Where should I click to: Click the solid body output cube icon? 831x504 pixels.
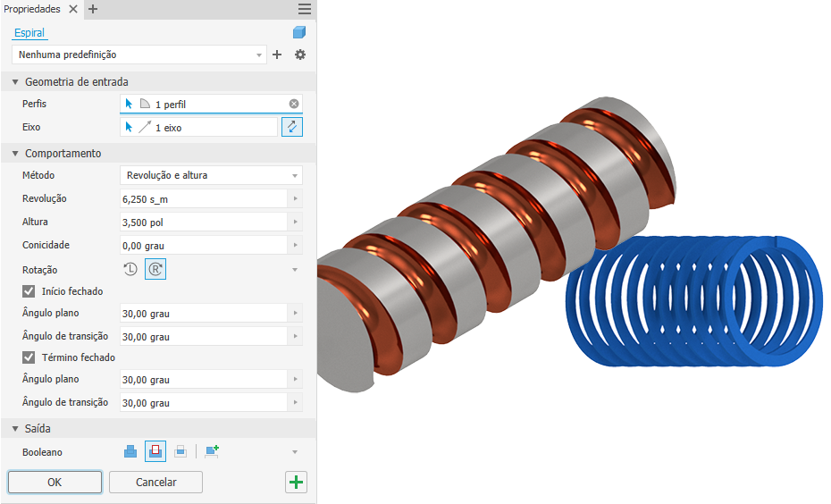(x=299, y=32)
